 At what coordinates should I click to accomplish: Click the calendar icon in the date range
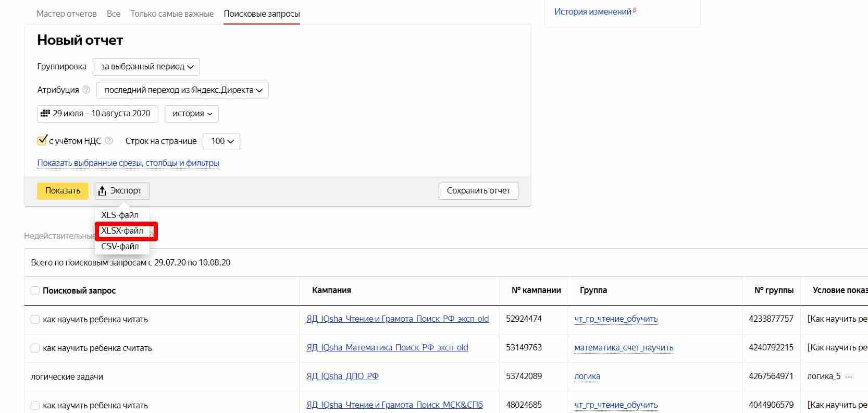pyautogui.click(x=45, y=113)
